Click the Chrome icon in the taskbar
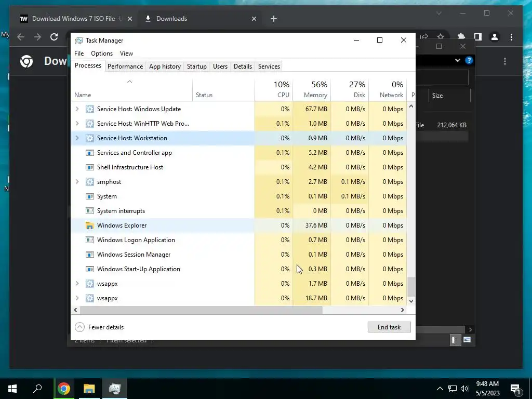Image resolution: width=532 pixels, height=399 pixels. [64, 389]
